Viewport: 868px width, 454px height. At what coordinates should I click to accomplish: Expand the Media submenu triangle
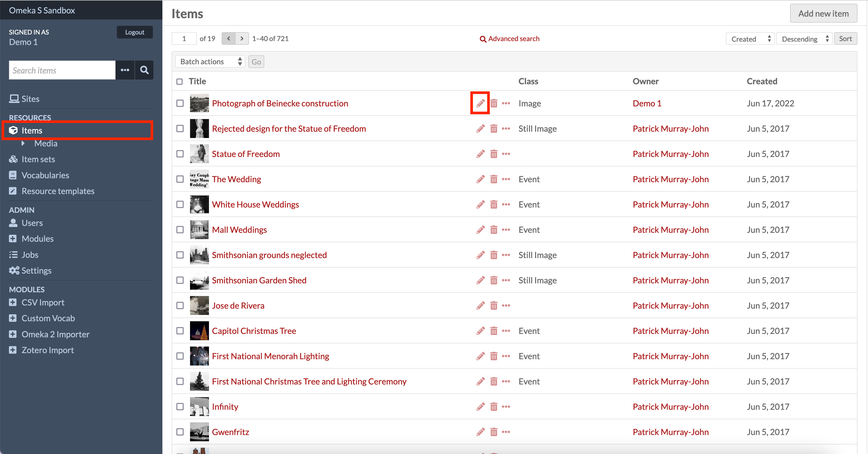coord(23,143)
